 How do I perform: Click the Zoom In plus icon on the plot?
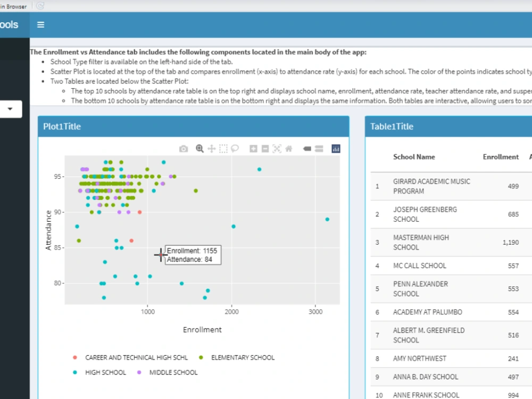pyautogui.click(x=253, y=148)
